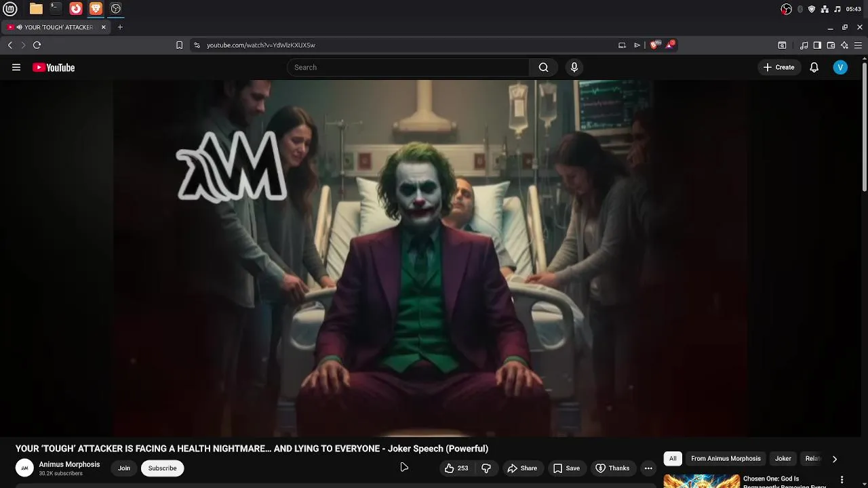Open Chosen One recommended video thumbnail
This screenshot has height=488, width=868.
click(x=701, y=481)
